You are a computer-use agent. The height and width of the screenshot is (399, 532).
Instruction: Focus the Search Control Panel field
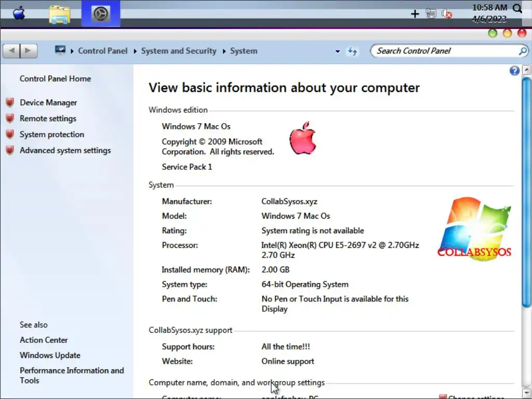[x=449, y=51]
